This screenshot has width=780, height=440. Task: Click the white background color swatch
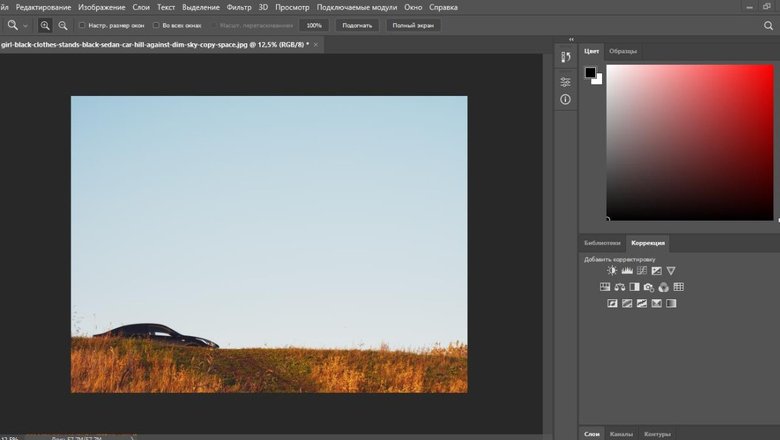click(599, 81)
